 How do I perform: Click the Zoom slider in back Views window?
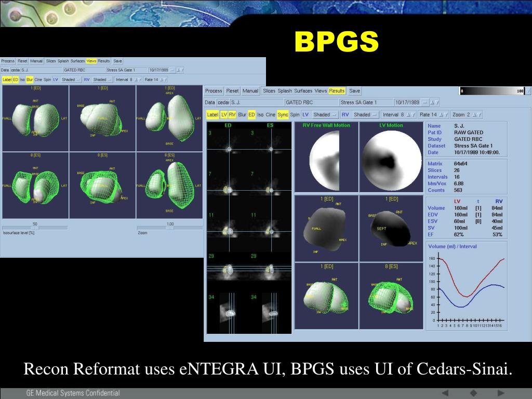point(170,228)
